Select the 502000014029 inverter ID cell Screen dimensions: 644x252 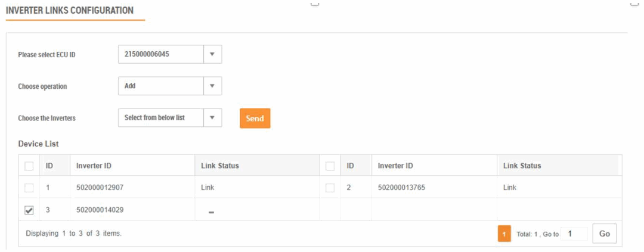tap(100, 210)
